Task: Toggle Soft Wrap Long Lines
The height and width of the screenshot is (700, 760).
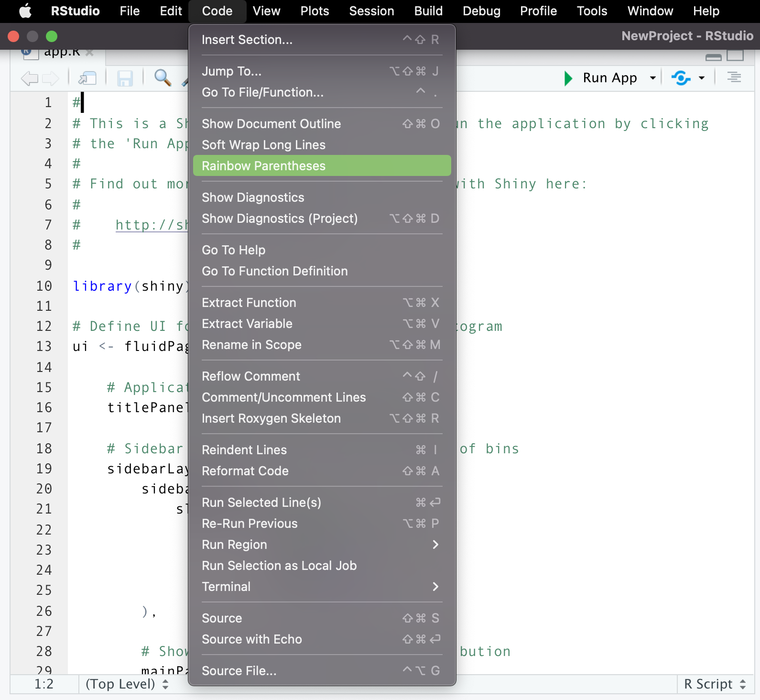Action: point(322,145)
